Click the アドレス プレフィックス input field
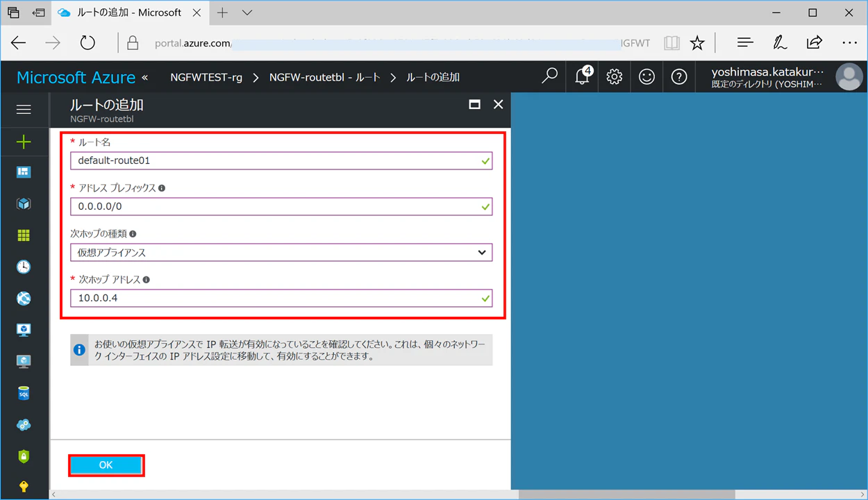 pyautogui.click(x=281, y=206)
